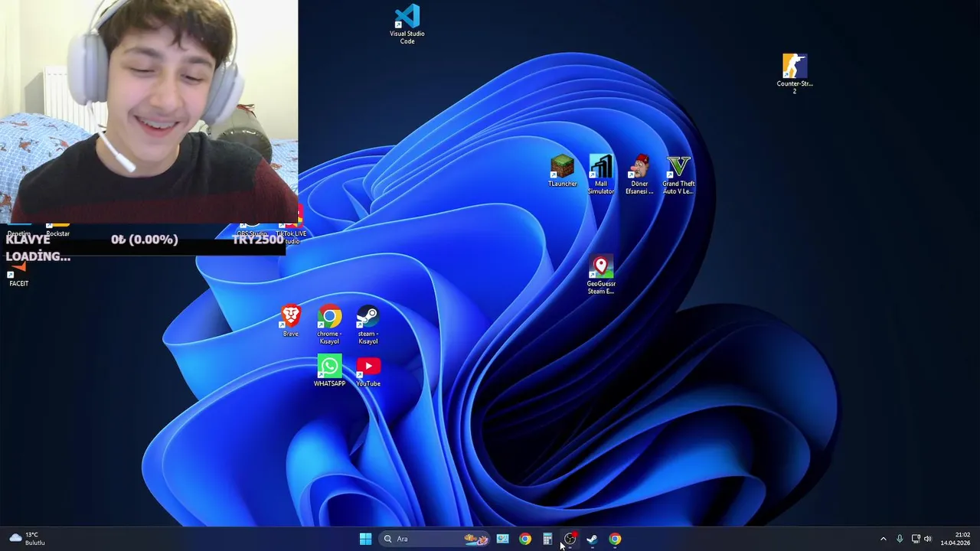Click the microphone tray icon

click(x=900, y=539)
